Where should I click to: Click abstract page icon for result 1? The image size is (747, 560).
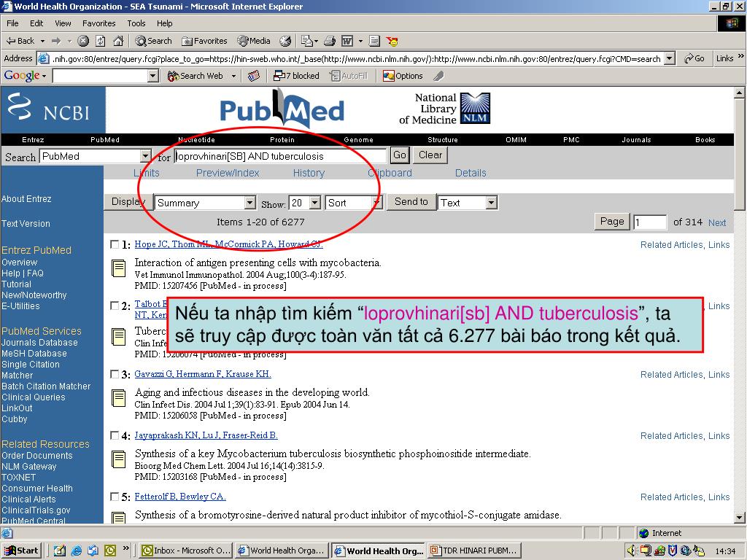point(118,268)
